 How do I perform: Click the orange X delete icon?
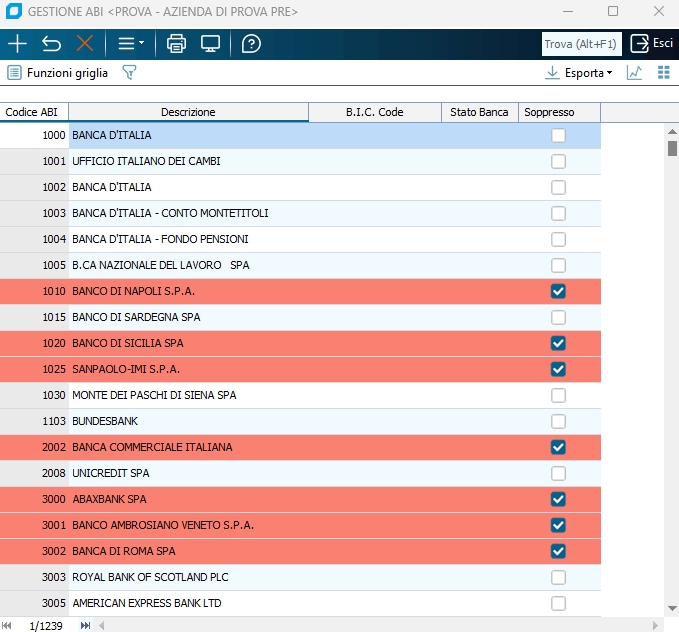click(84, 44)
